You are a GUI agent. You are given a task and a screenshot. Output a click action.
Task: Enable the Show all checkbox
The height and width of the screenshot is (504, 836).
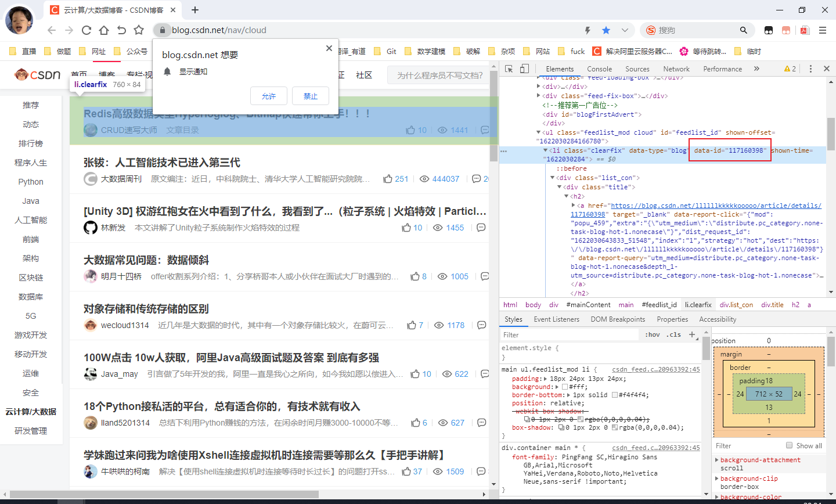[x=789, y=445]
